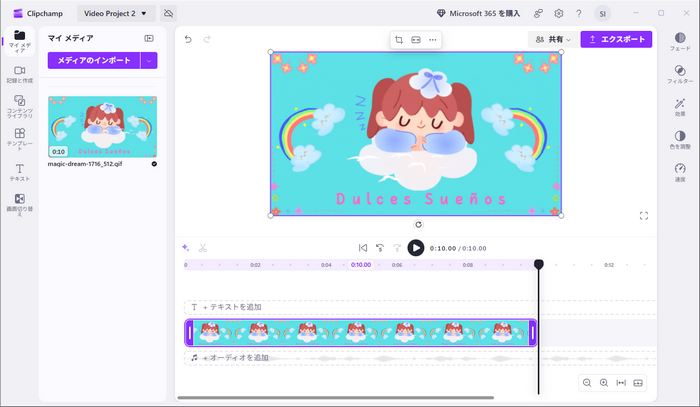Undo the last action
Screen dimensions: 700x407
pos(188,39)
